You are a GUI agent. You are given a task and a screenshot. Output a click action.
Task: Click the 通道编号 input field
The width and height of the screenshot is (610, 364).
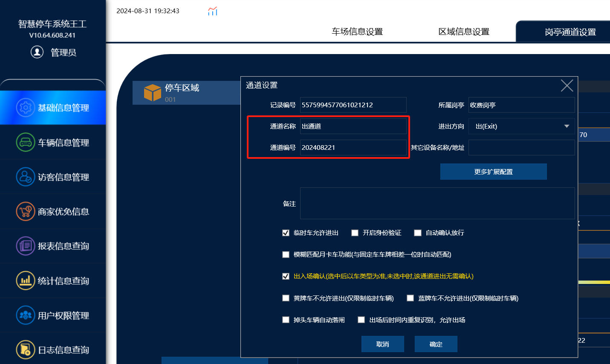pyautogui.click(x=353, y=148)
